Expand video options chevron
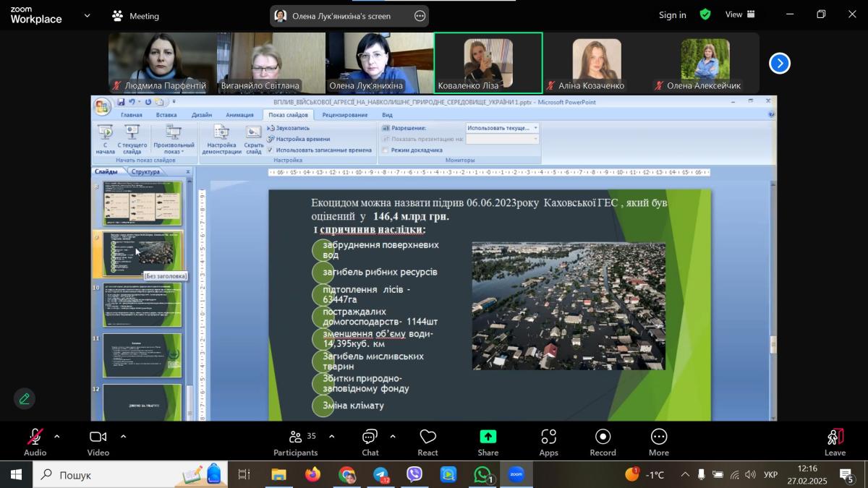The height and width of the screenshot is (488, 868). click(123, 437)
